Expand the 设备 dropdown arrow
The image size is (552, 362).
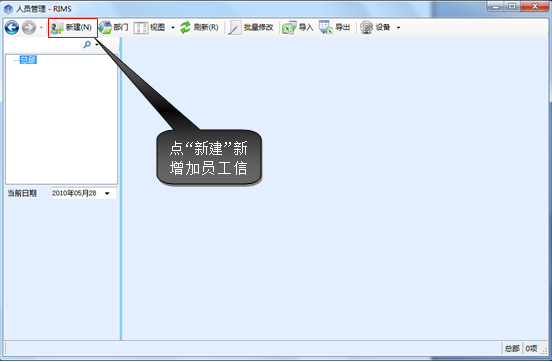(x=399, y=27)
